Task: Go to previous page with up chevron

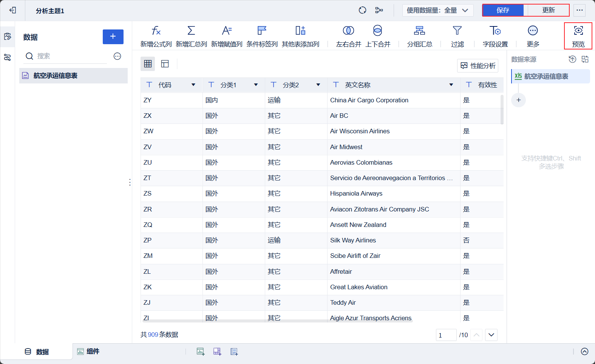Action: (477, 335)
